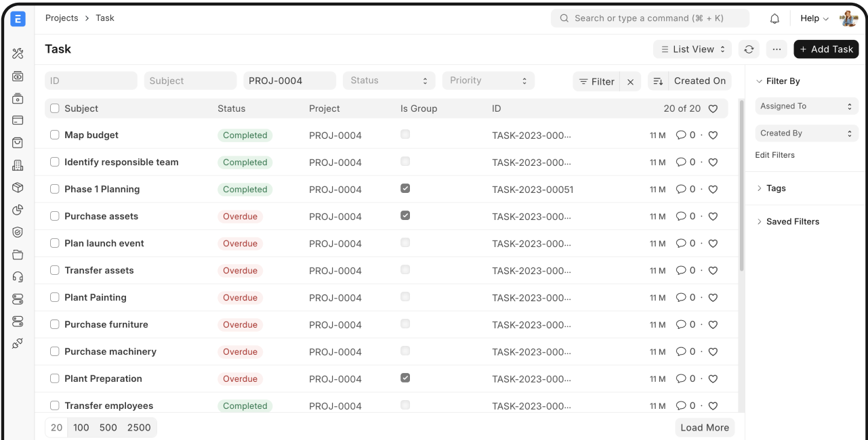Click the notification bell icon
868x440 pixels.
(774, 18)
